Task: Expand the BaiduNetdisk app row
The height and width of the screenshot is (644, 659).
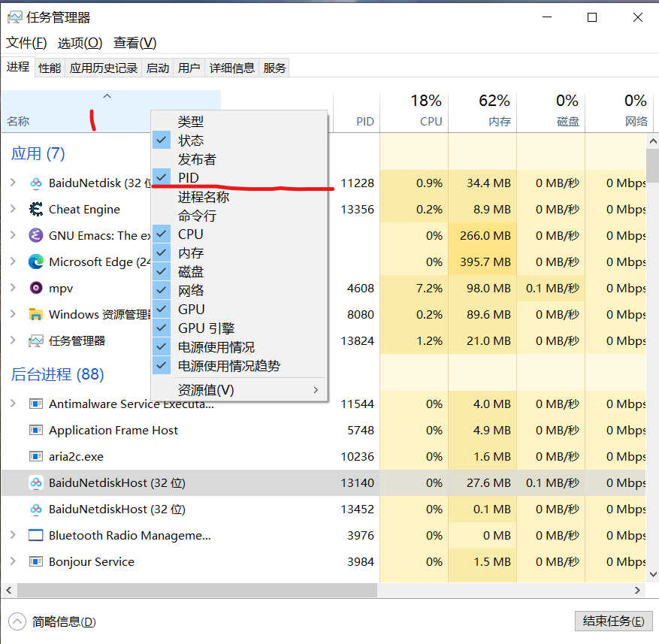Action: pos(13,183)
